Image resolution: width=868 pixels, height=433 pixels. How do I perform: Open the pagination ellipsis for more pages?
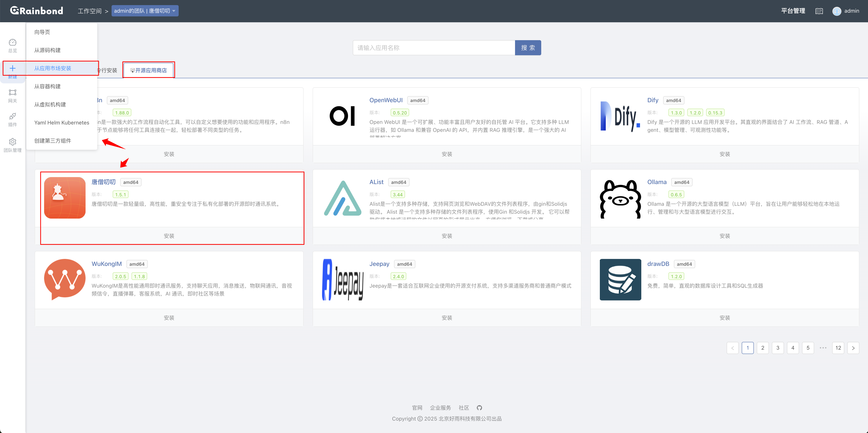[x=823, y=348]
